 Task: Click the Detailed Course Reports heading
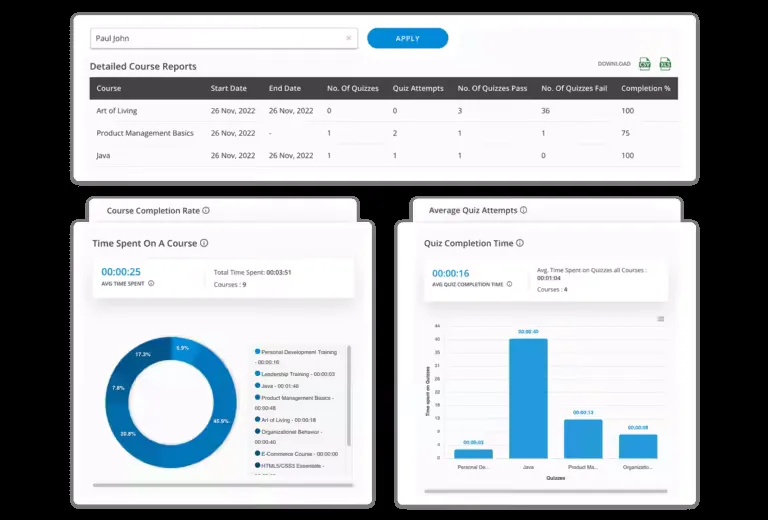tap(143, 67)
